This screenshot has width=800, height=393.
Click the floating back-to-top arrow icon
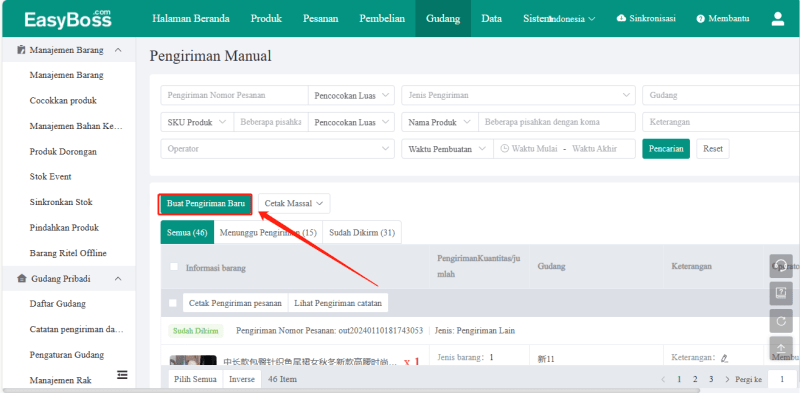[781, 347]
